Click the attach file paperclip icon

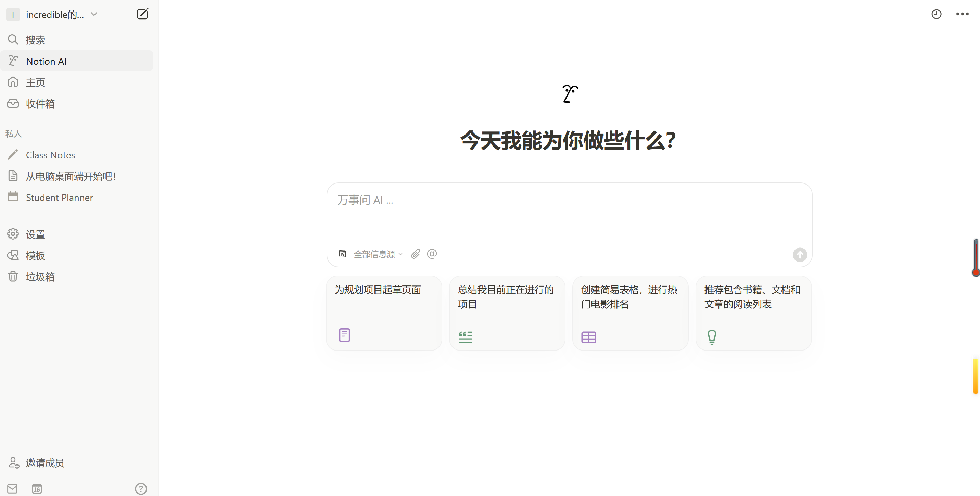click(x=416, y=254)
